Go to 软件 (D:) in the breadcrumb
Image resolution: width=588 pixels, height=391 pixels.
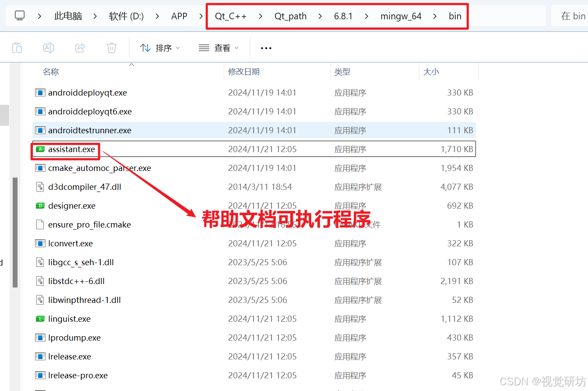pos(126,16)
